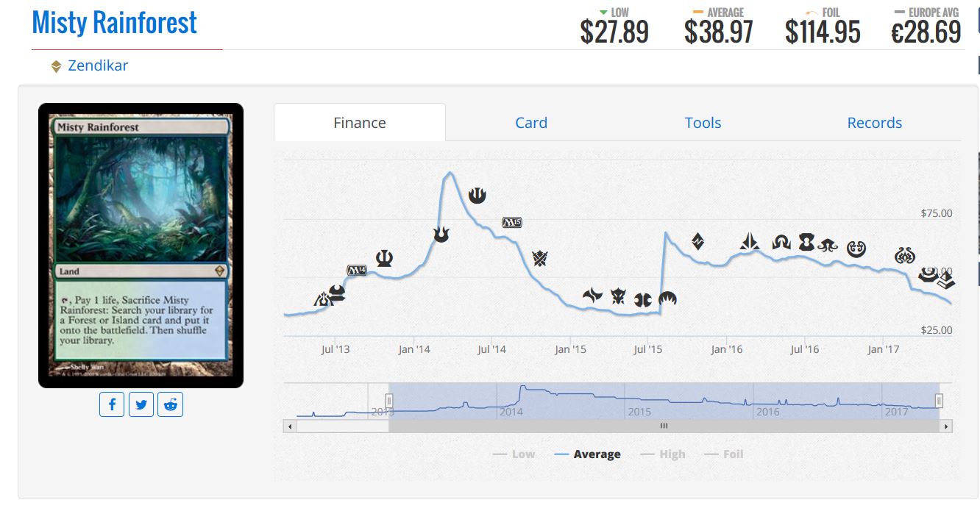Click the Twitter share icon
The width and height of the screenshot is (980, 511).
pyautogui.click(x=141, y=404)
